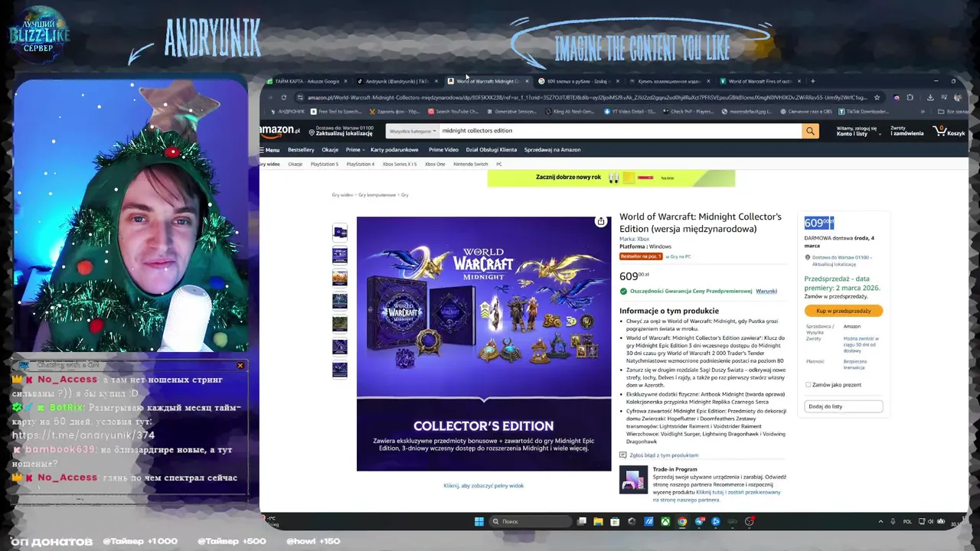Open the Warunki link
Viewport: 980px width, 551px height.
(766, 292)
